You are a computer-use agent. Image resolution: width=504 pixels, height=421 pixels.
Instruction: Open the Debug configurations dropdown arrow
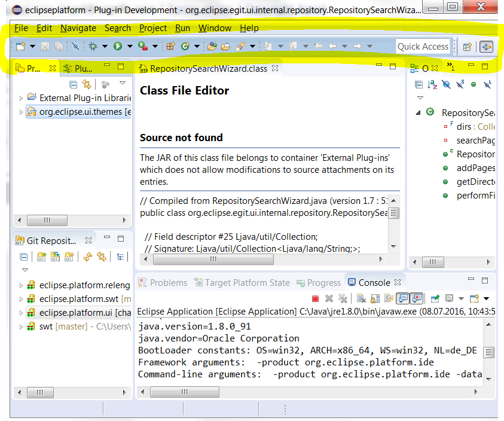105,46
